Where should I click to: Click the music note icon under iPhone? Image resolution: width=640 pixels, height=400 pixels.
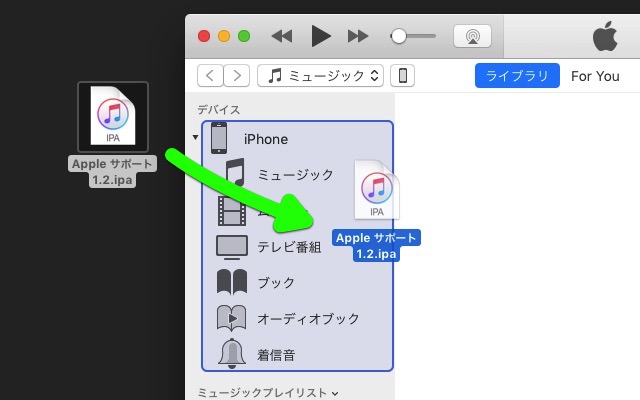tap(236, 172)
